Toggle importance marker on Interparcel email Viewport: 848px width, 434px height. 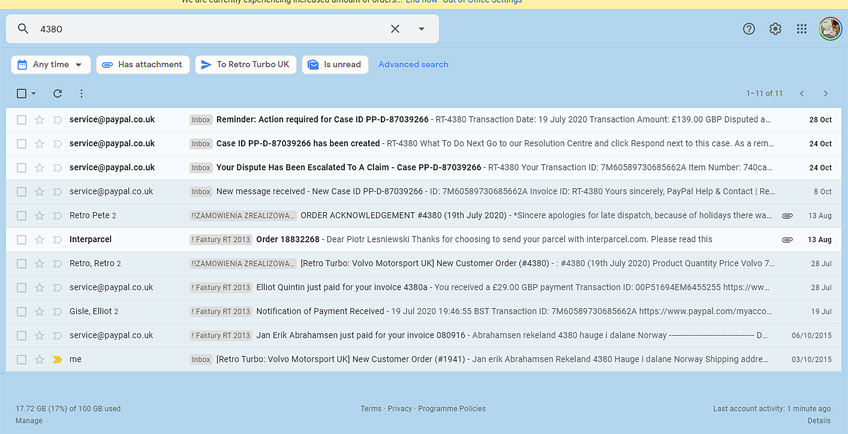tap(57, 240)
